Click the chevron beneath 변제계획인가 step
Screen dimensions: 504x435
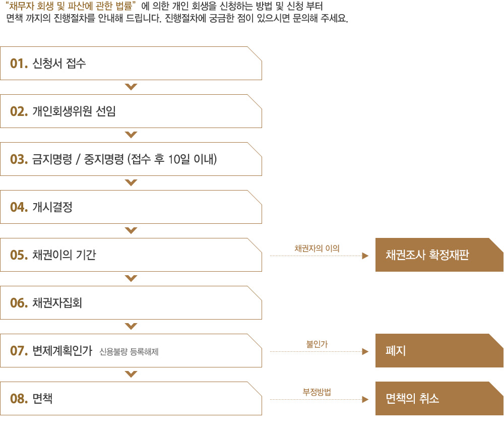click(x=131, y=374)
